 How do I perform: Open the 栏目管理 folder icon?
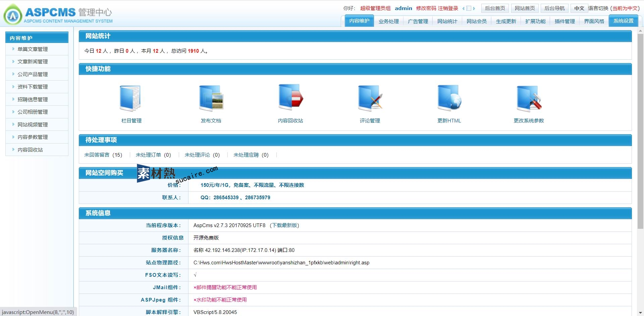pyautogui.click(x=130, y=98)
